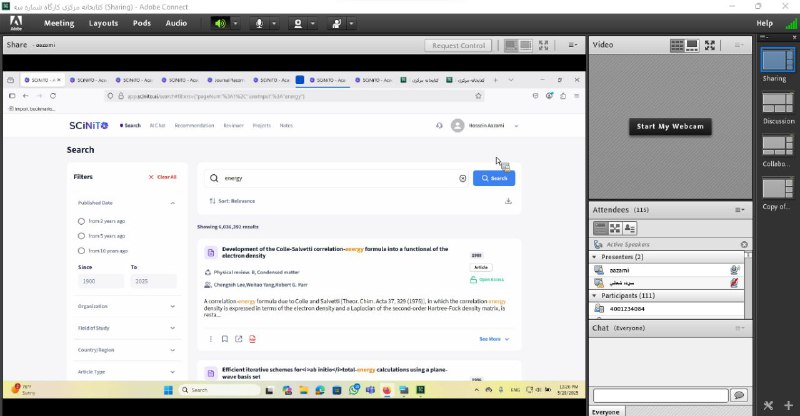Click the chat message input field
800x416 pixels.
(660, 395)
